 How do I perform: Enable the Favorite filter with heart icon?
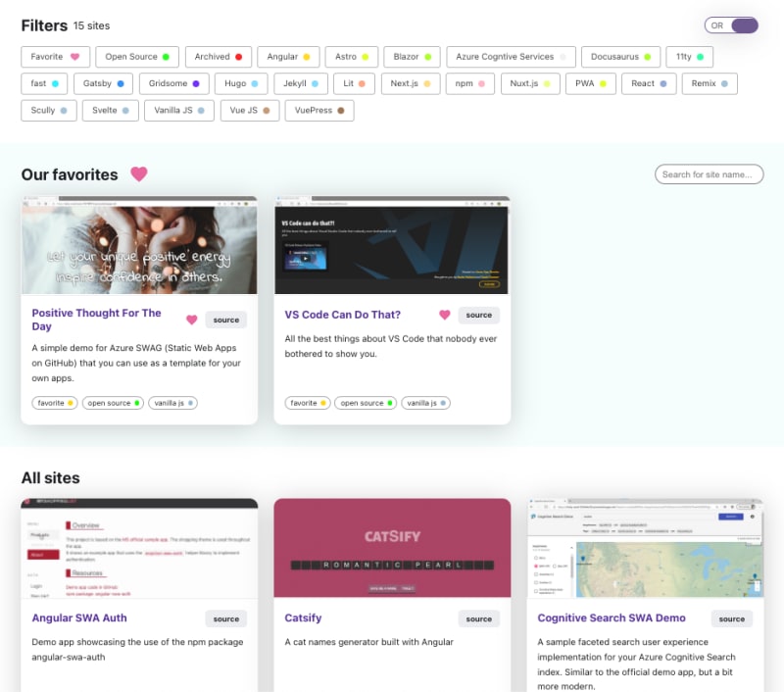pyautogui.click(x=55, y=57)
